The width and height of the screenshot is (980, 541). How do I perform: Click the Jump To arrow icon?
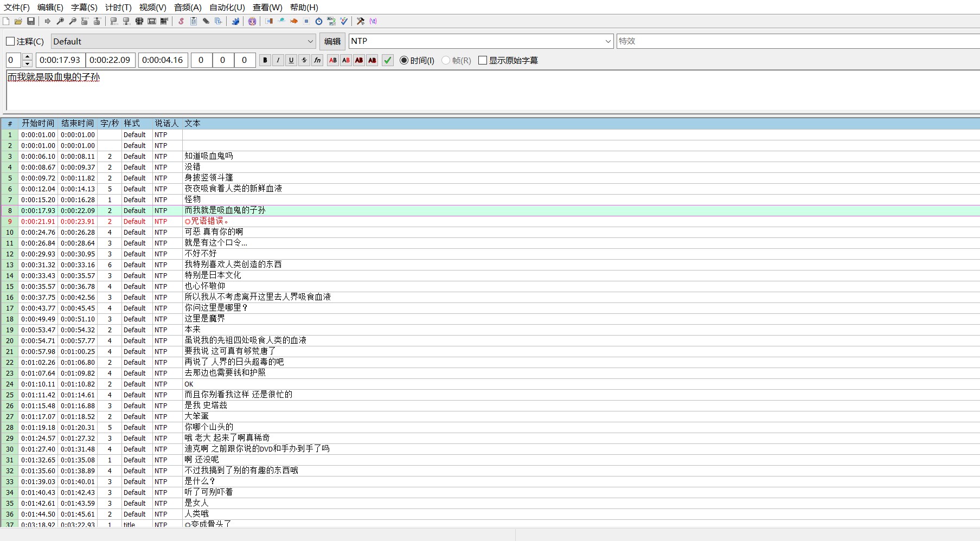tap(48, 21)
